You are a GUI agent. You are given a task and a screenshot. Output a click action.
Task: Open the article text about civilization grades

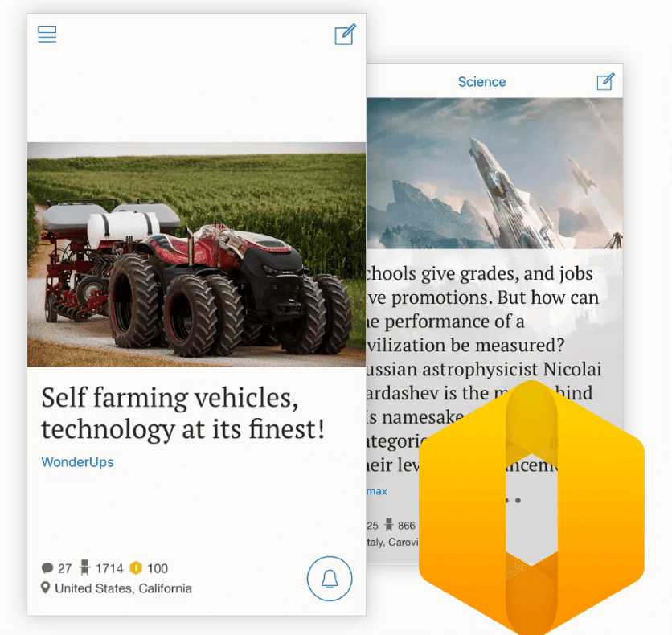click(x=482, y=368)
